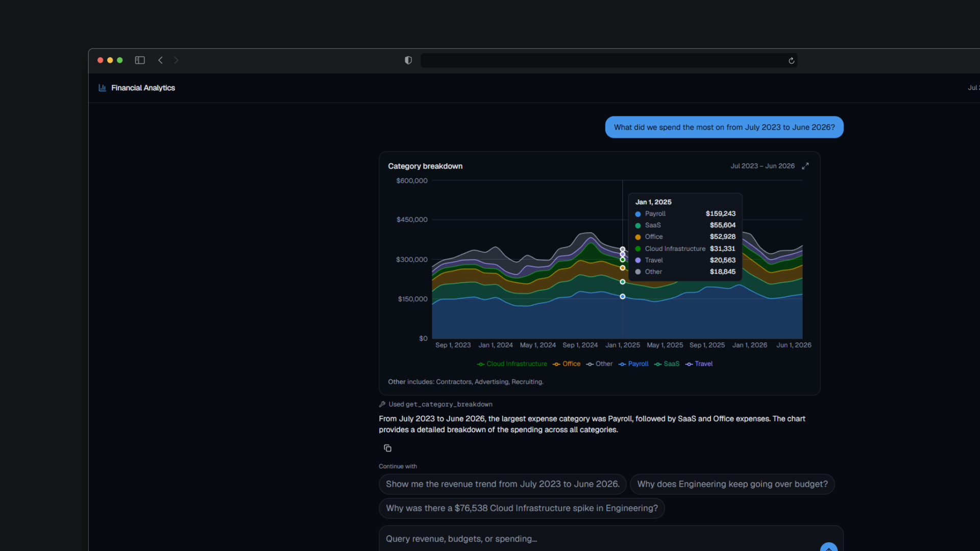The image size is (980, 551).
Task: Select $76,538 Cloud Infrastructure spike suggestion
Action: coord(522,508)
